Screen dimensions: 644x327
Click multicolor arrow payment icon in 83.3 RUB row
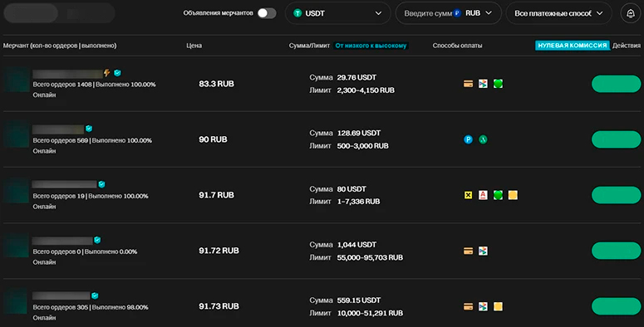coord(483,84)
